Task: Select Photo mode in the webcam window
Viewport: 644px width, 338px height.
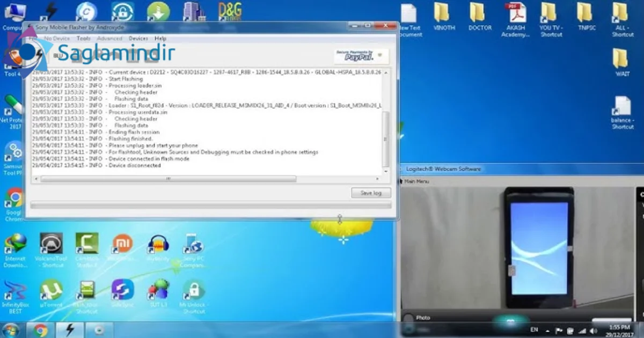Action: [423, 318]
